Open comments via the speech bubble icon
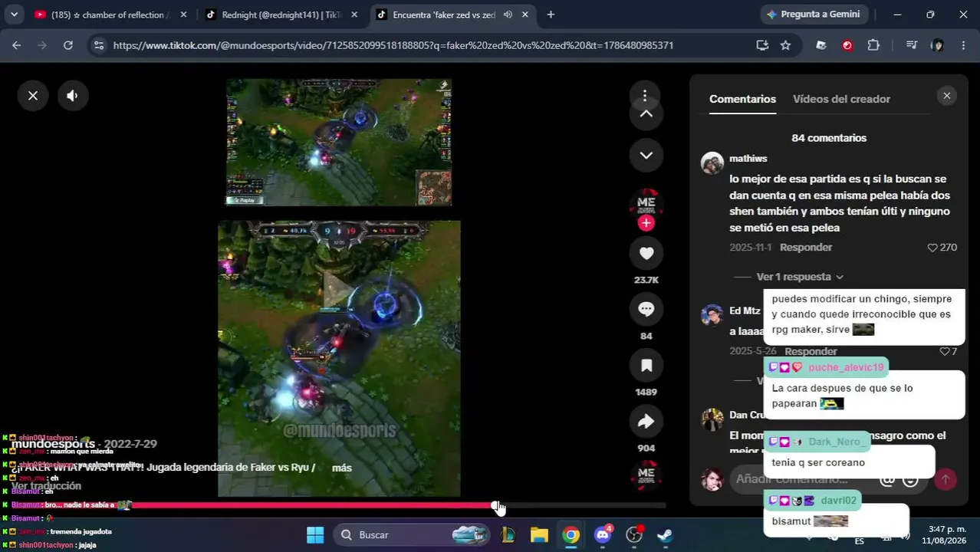The height and width of the screenshot is (552, 980). pyautogui.click(x=646, y=309)
